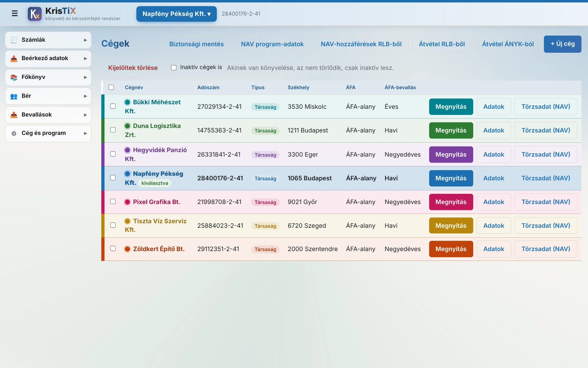Click Kijelöltek törlése button
588x368 pixels.
(x=133, y=68)
